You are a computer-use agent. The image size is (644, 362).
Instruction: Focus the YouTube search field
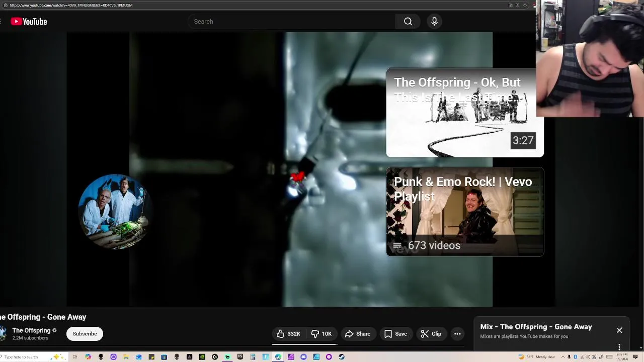tap(292, 22)
